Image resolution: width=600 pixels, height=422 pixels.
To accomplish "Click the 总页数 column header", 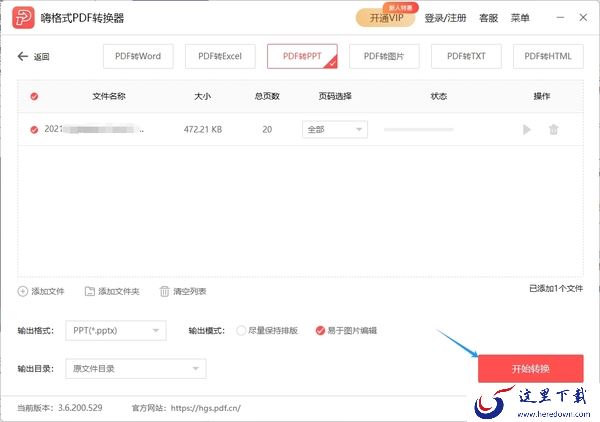I will click(x=267, y=96).
